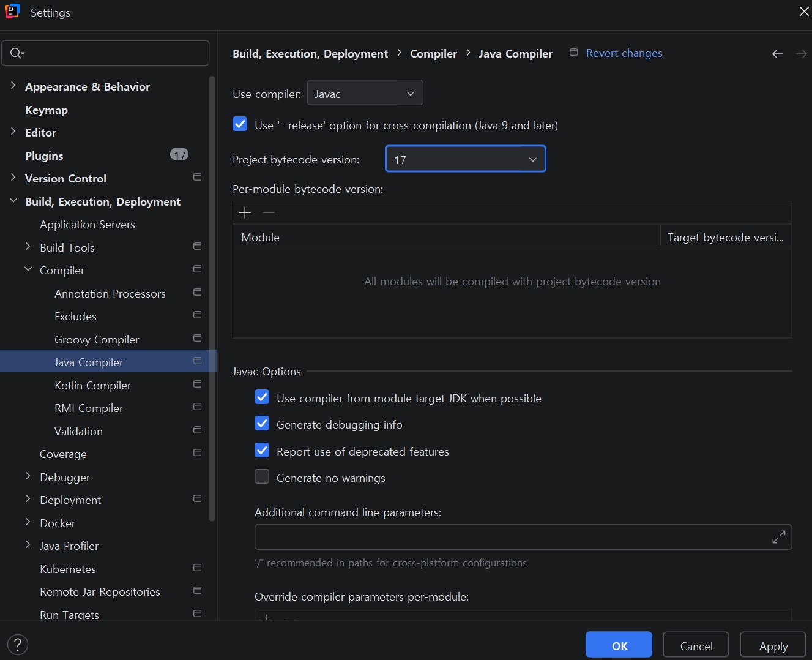The height and width of the screenshot is (660, 812).
Task: Click the search magnifier icon in settings
Action: tap(17, 53)
